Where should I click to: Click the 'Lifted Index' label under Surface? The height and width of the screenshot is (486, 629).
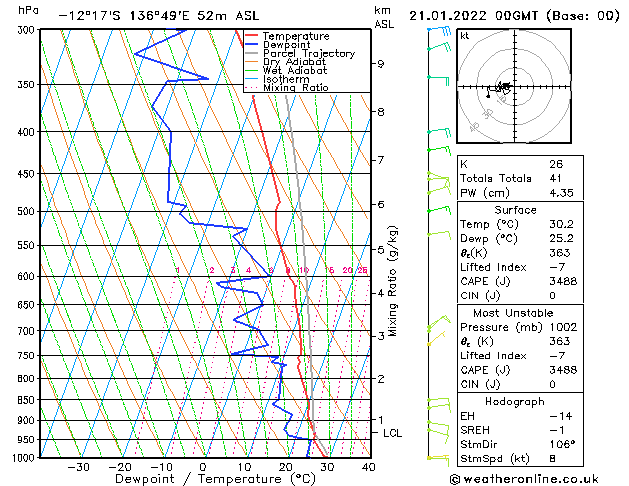coord(493,267)
